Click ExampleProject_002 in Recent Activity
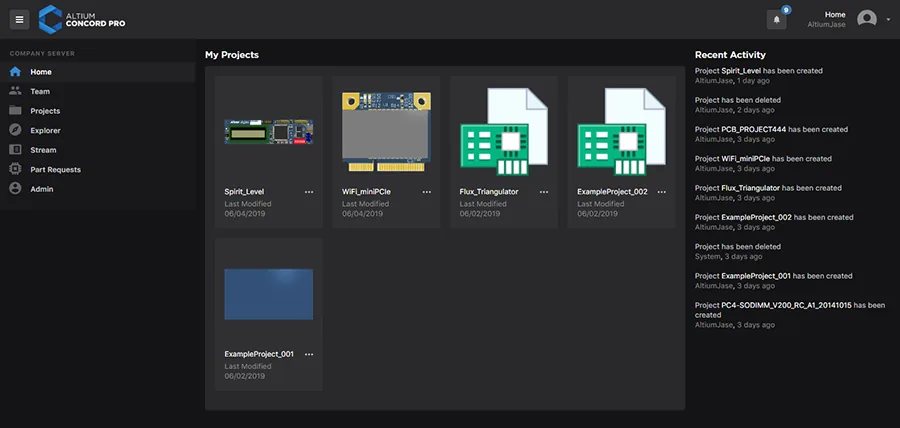 pyautogui.click(x=757, y=217)
